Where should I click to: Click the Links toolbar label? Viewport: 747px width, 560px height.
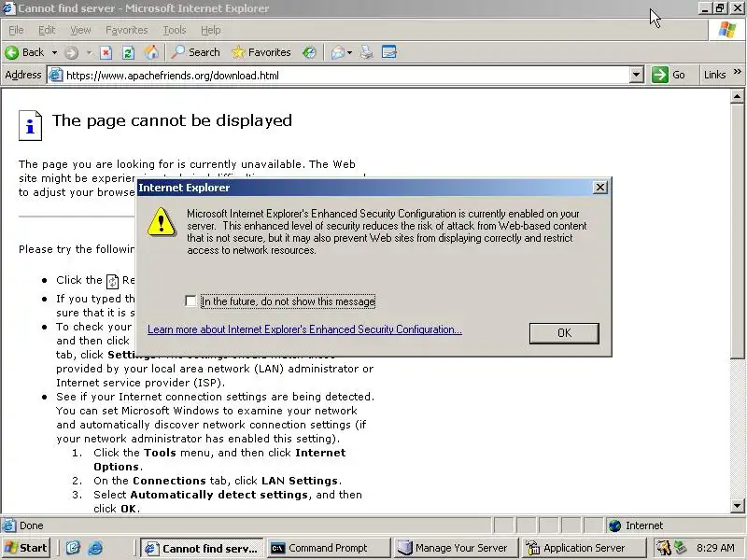714,75
